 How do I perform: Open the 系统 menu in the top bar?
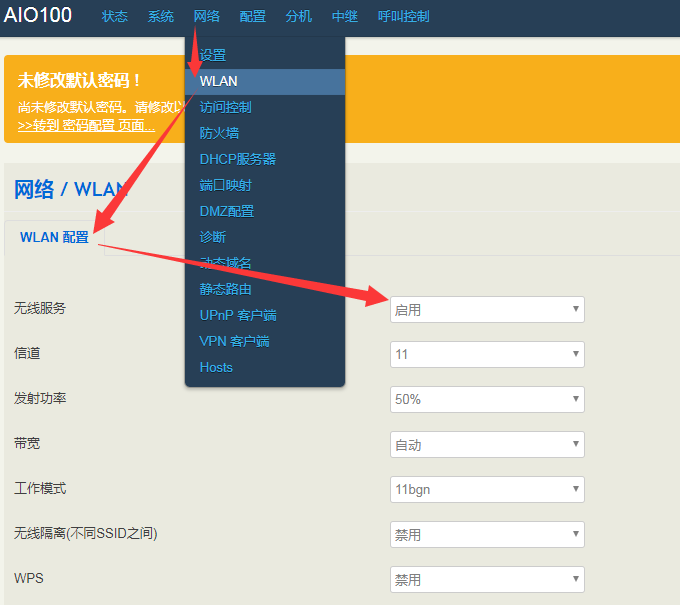coord(160,16)
